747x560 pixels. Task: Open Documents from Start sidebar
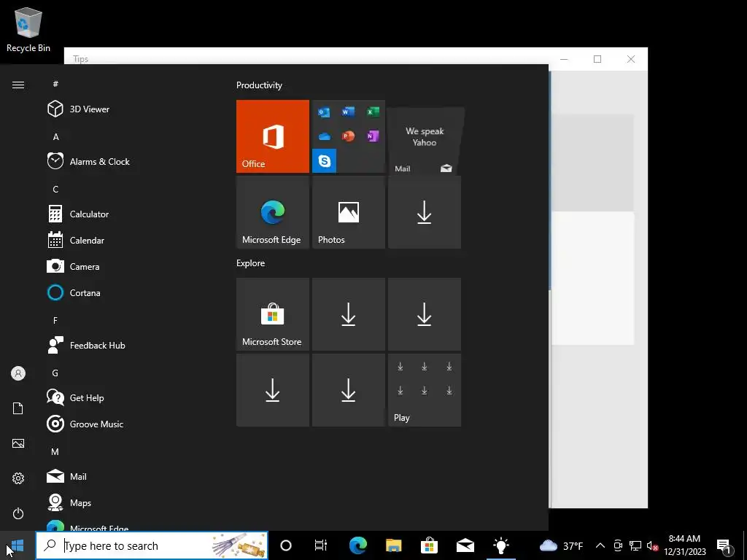pos(18,408)
